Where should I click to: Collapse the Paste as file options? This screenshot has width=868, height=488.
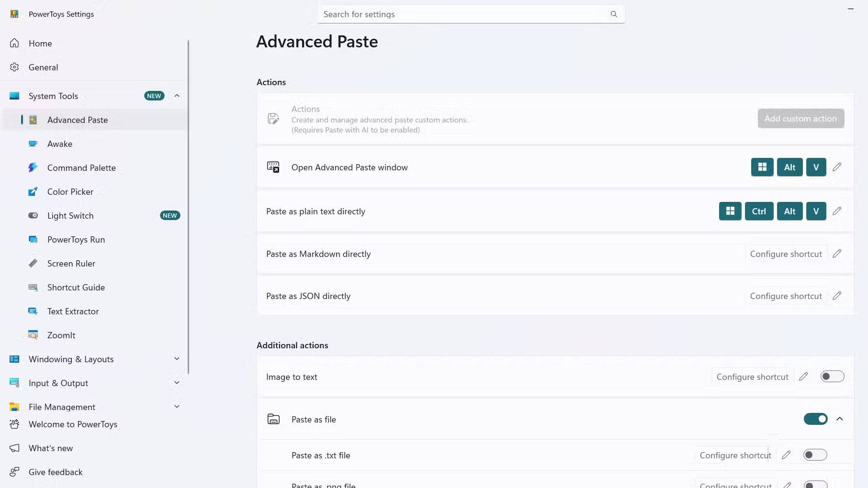point(840,420)
